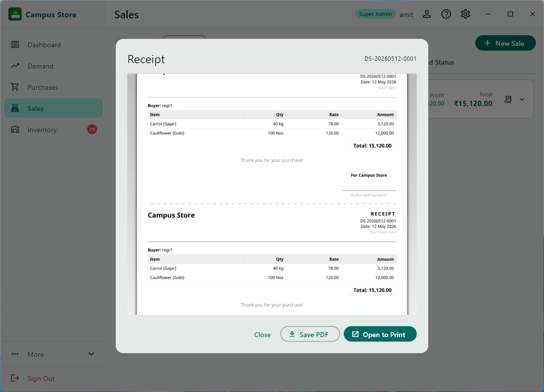Minimize the Campus Store window
544x392 pixels.
coord(488,14)
